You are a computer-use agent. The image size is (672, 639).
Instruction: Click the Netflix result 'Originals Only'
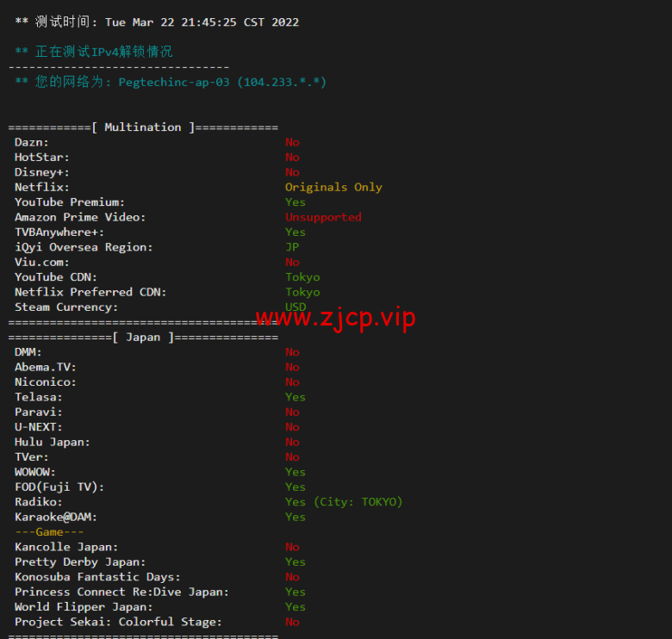333,187
